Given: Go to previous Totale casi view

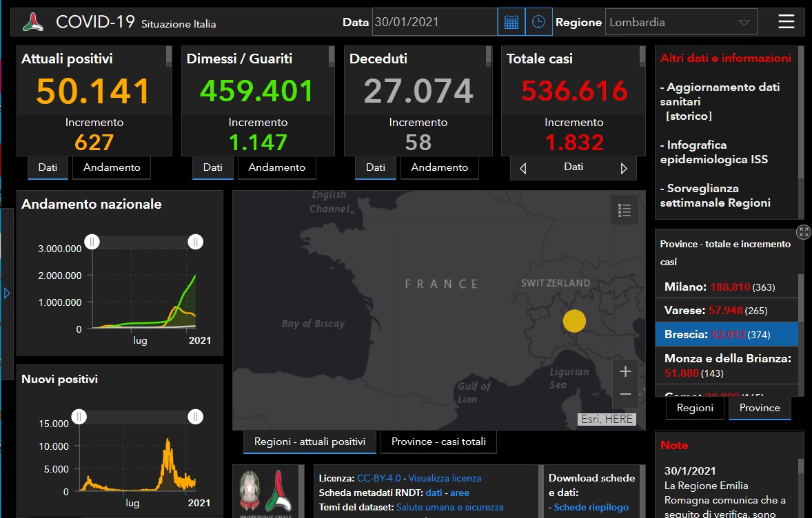Looking at the screenshot, I should coord(523,168).
